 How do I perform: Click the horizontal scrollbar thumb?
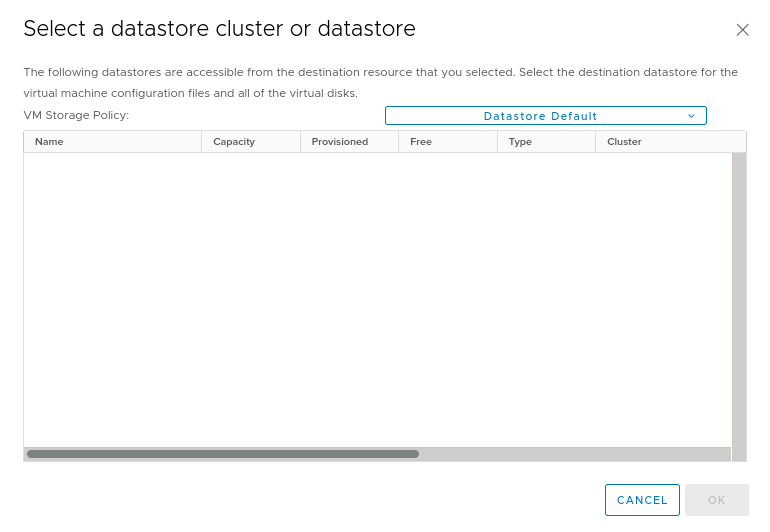point(222,454)
